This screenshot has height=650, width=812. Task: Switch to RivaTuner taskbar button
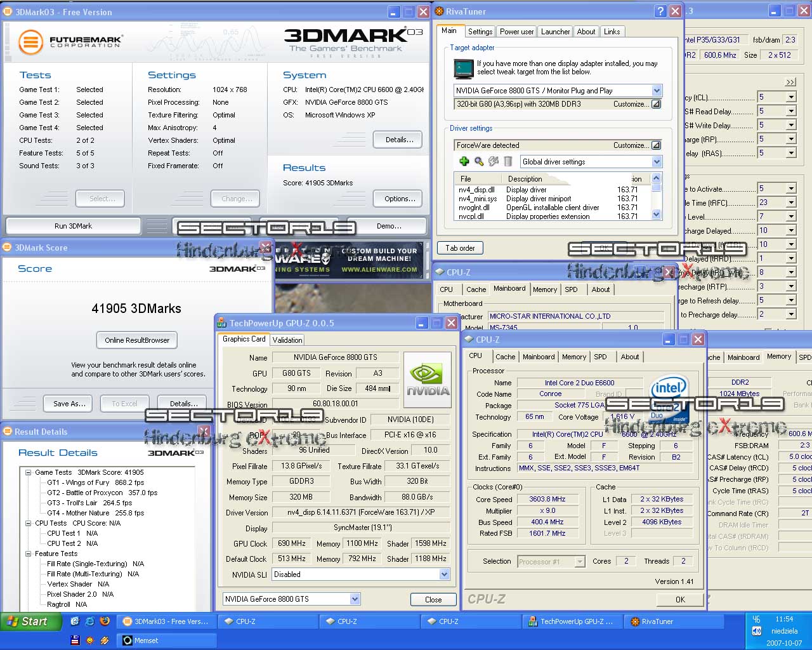click(675, 621)
